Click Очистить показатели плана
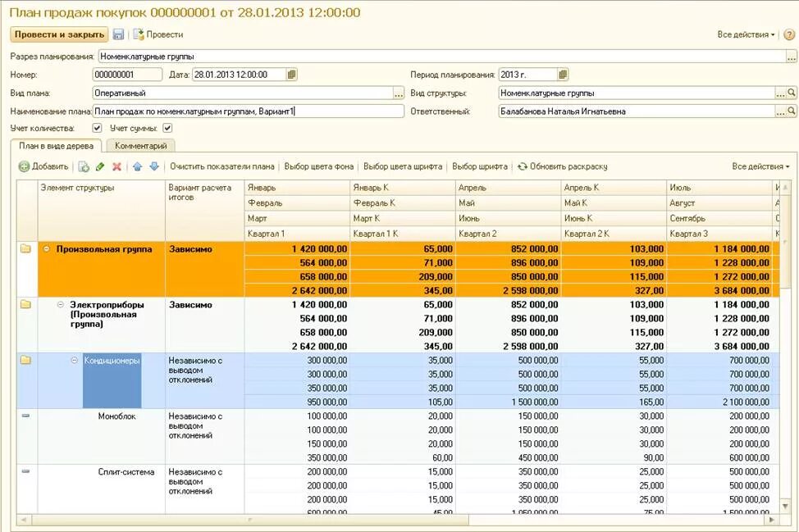This screenshot has width=799, height=532. [221, 166]
